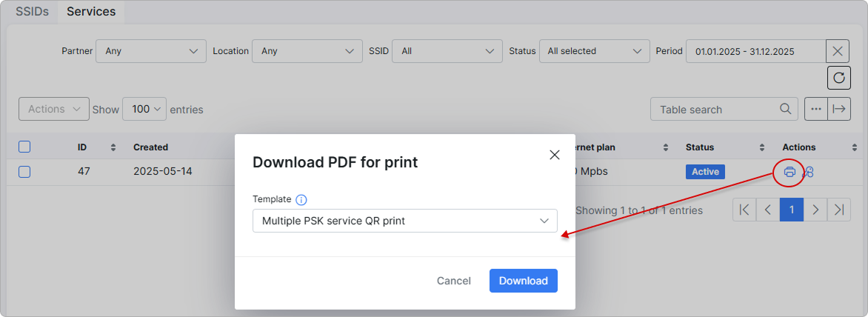
Task: Click the Download button
Action: [x=523, y=281]
